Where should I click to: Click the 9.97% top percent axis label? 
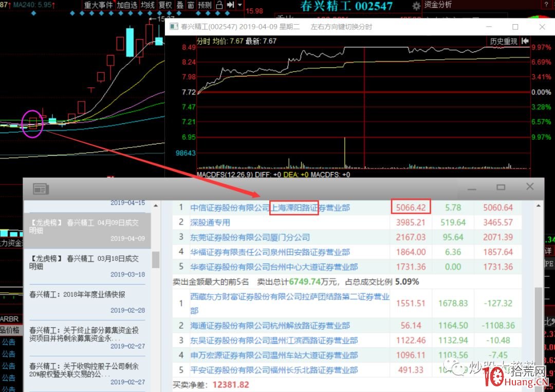point(541,47)
